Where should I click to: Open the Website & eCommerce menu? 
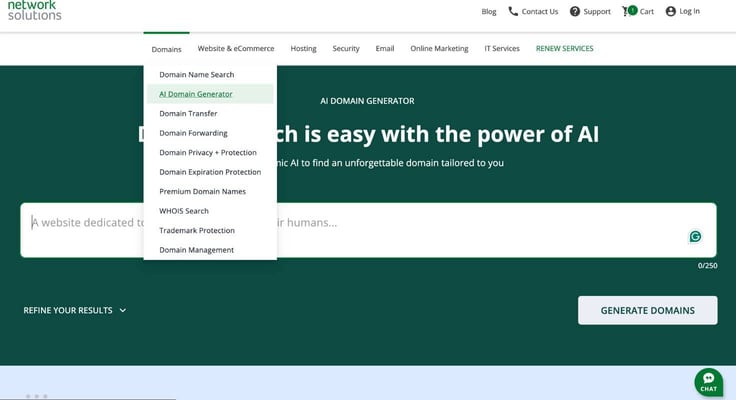236,48
